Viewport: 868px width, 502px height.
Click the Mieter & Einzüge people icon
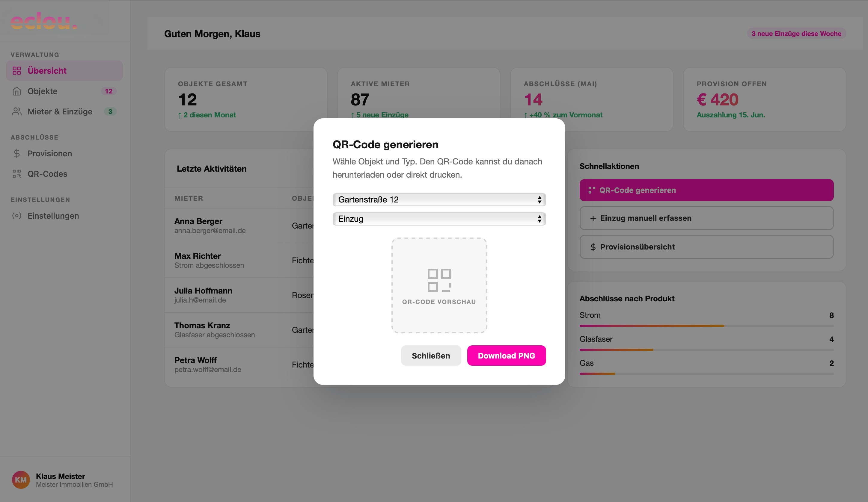click(17, 111)
